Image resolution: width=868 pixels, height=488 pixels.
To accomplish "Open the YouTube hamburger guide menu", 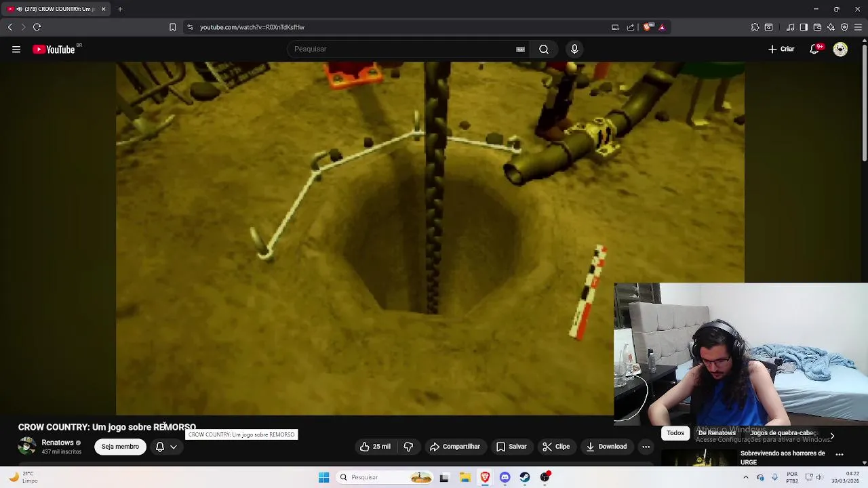I will tap(16, 49).
